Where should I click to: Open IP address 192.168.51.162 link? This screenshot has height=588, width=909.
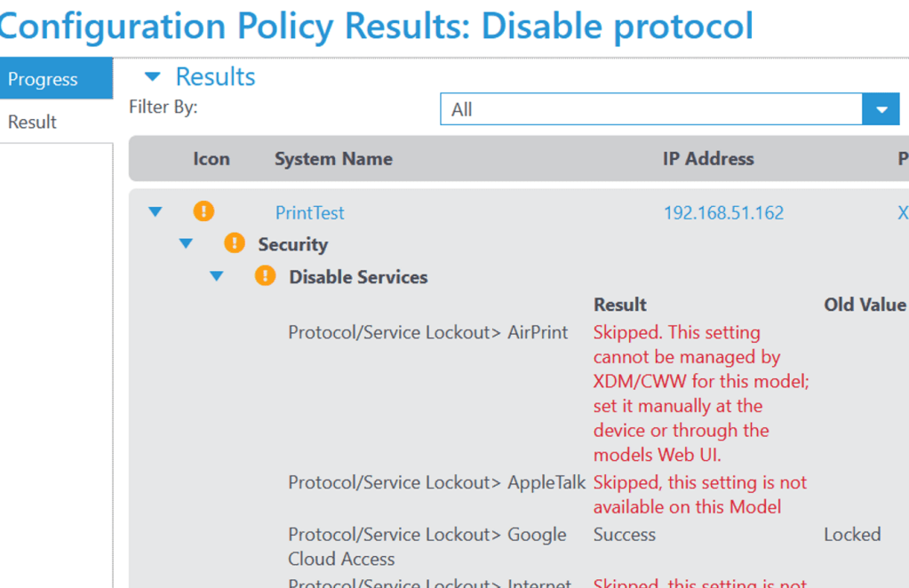pyautogui.click(x=723, y=213)
